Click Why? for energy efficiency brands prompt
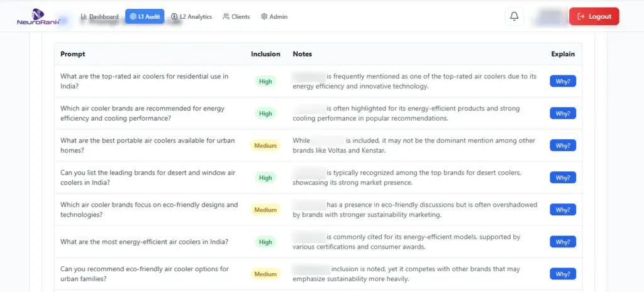This screenshot has height=292, width=644. [563, 113]
